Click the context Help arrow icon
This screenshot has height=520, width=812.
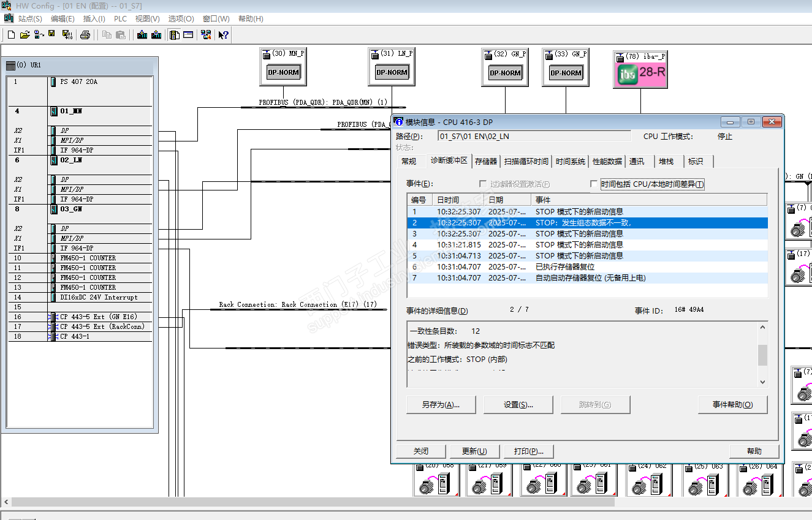[x=224, y=35]
